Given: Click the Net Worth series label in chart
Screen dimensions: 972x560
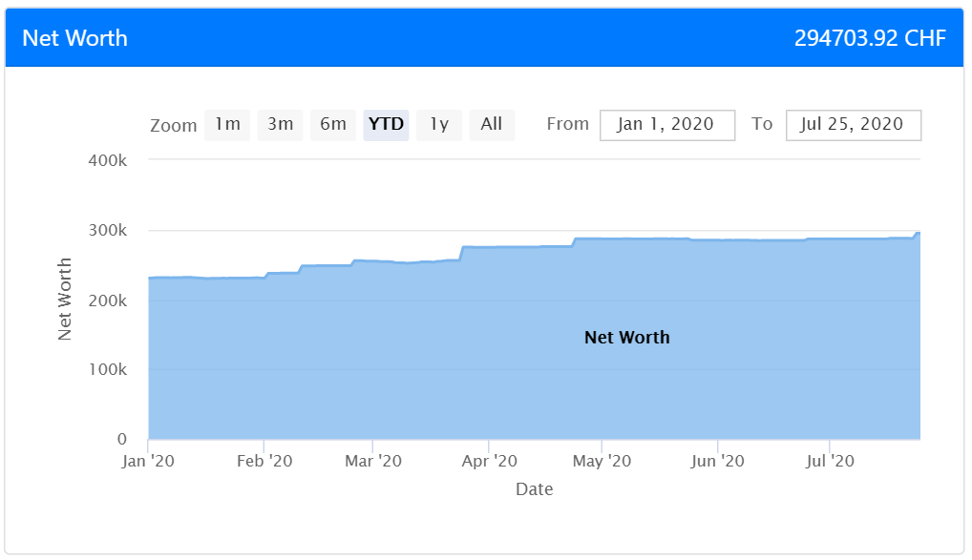Looking at the screenshot, I should click(626, 338).
